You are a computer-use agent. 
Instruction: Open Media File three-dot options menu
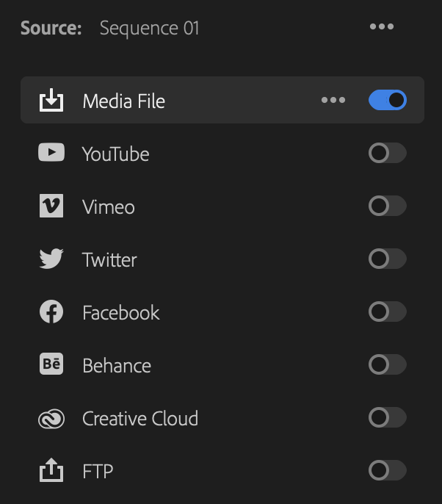click(333, 100)
